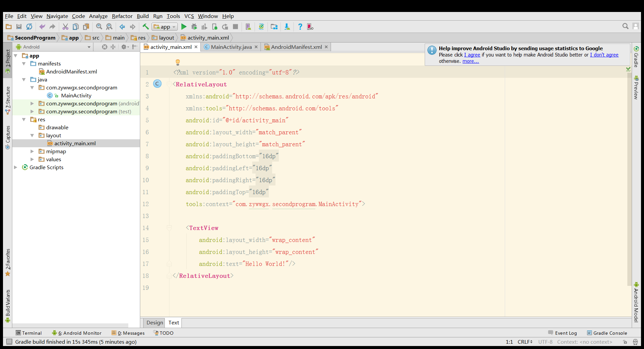Screen dimensions: 644x349
Task: Click the 'I don't agree' link
Action: coord(604,55)
